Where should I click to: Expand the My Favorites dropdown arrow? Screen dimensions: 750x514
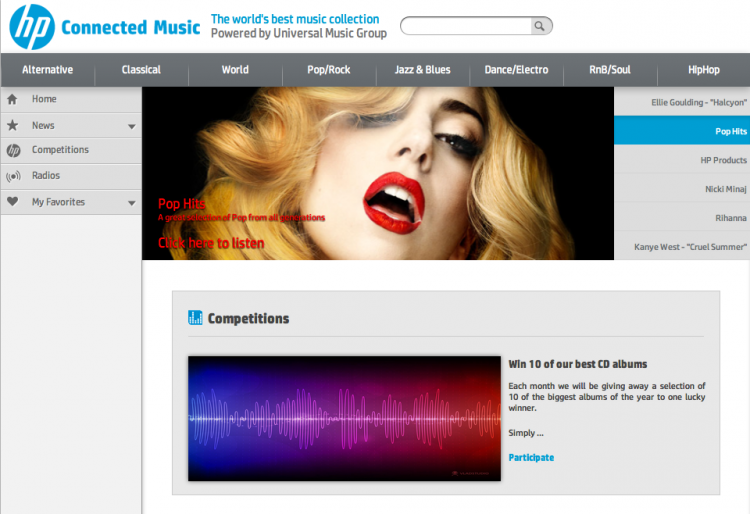pos(132,203)
